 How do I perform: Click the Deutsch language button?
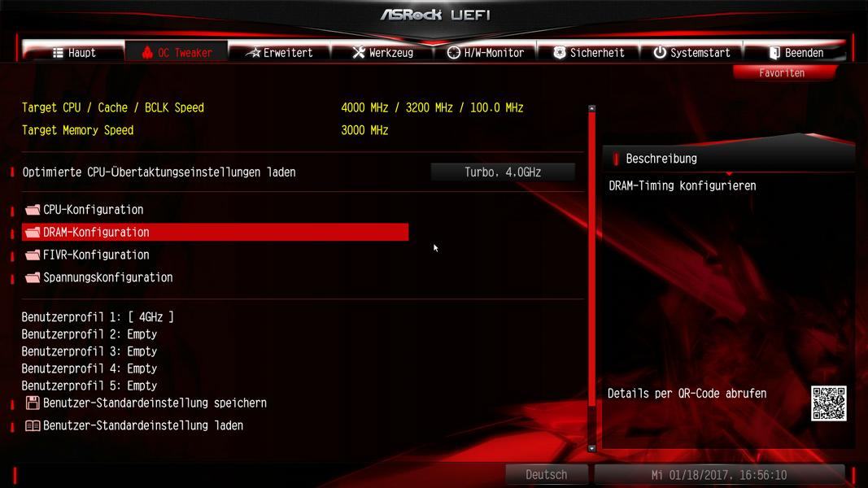(547, 475)
